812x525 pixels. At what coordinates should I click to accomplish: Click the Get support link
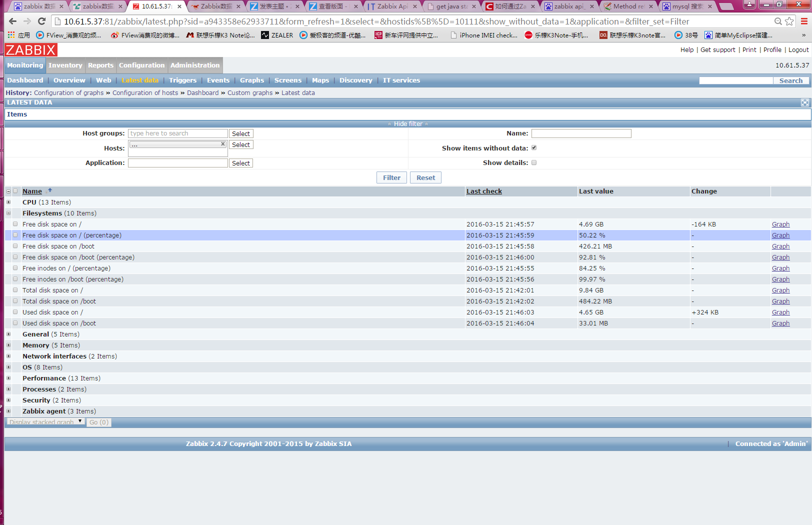click(x=717, y=49)
